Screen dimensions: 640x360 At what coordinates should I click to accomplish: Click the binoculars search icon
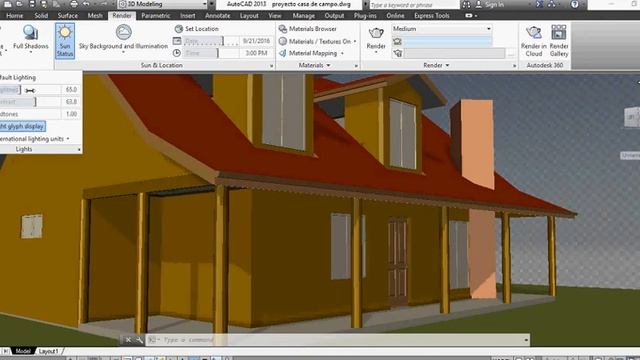[x=466, y=4]
